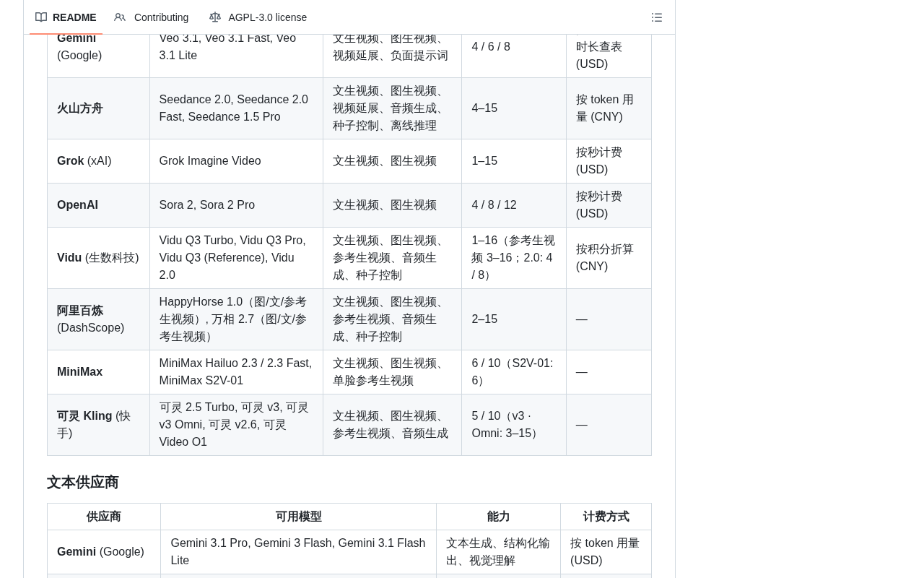924x578 pixels.
Task: Open the AGPL-3.0 license tab
Action: (258, 17)
